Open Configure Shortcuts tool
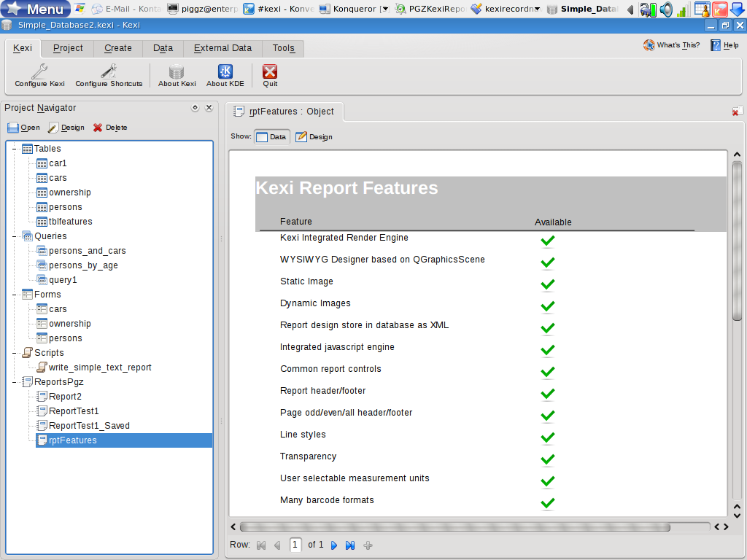 109,75
